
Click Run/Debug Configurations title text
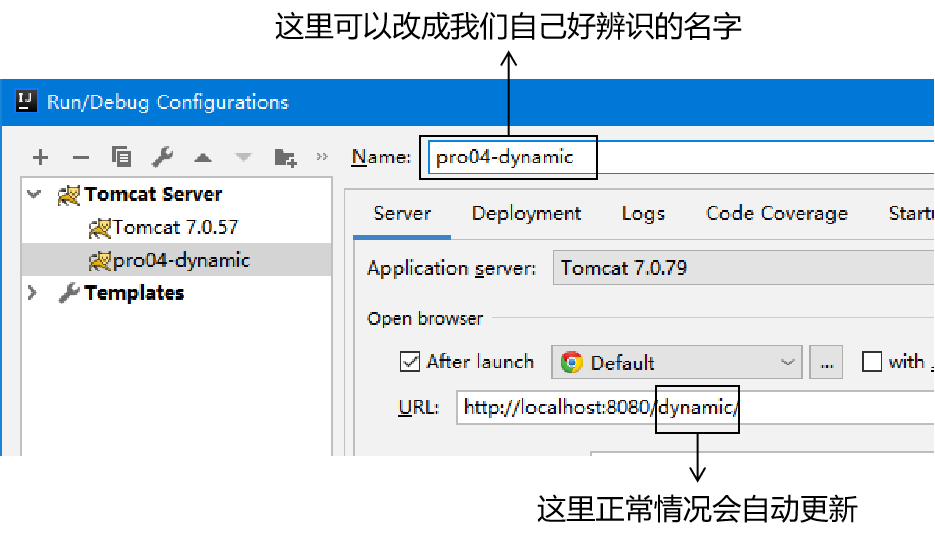tap(168, 102)
